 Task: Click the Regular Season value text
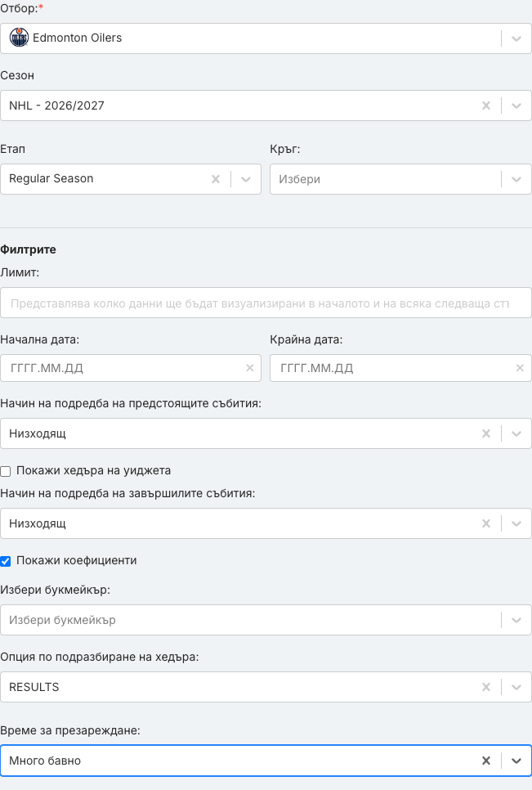coord(51,178)
